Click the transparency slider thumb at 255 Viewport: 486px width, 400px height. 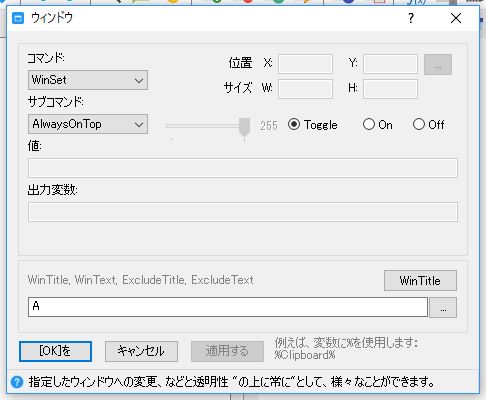click(244, 128)
